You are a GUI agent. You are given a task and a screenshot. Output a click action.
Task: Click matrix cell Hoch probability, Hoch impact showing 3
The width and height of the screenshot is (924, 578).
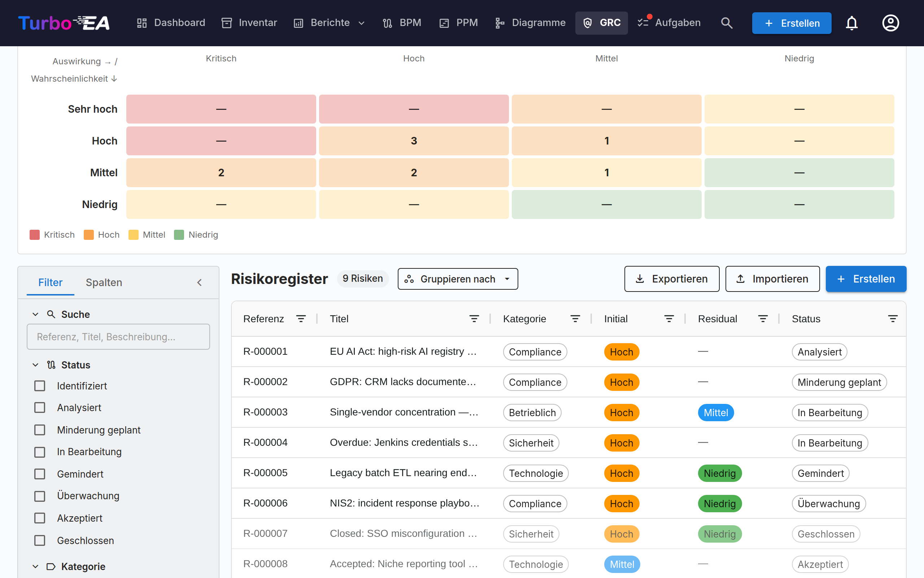(414, 141)
